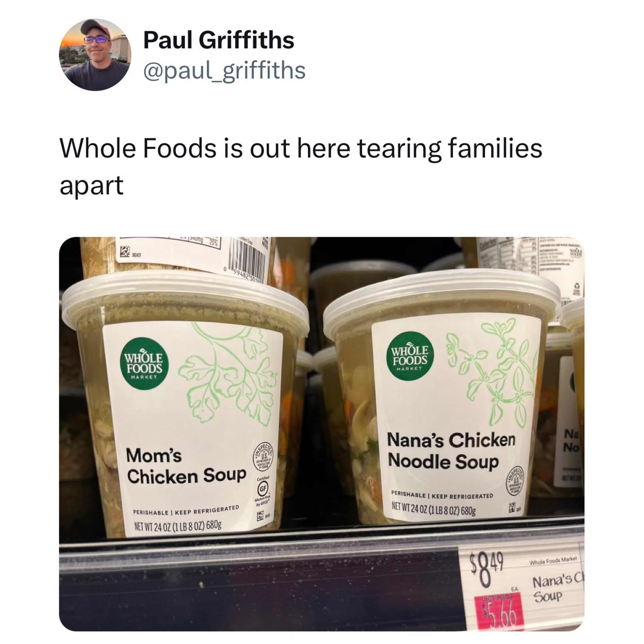The height and width of the screenshot is (644, 644).
Task: Click the pink $5.66 unit price label
Action: tap(499, 613)
